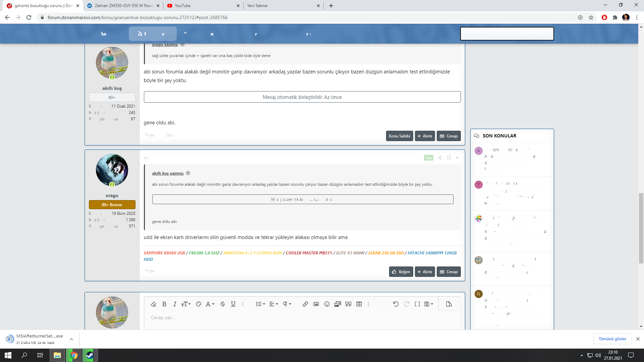
Task: Toggle strikethrough text formatting
Action: point(222,304)
